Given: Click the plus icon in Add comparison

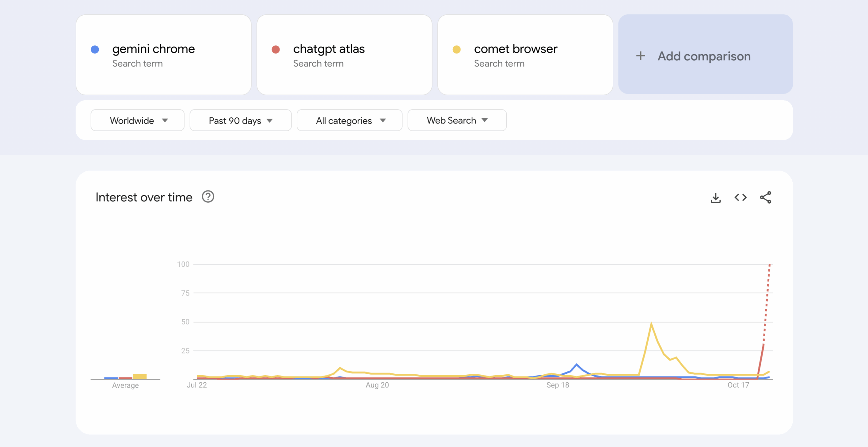Looking at the screenshot, I should click(x=640, y=56).
